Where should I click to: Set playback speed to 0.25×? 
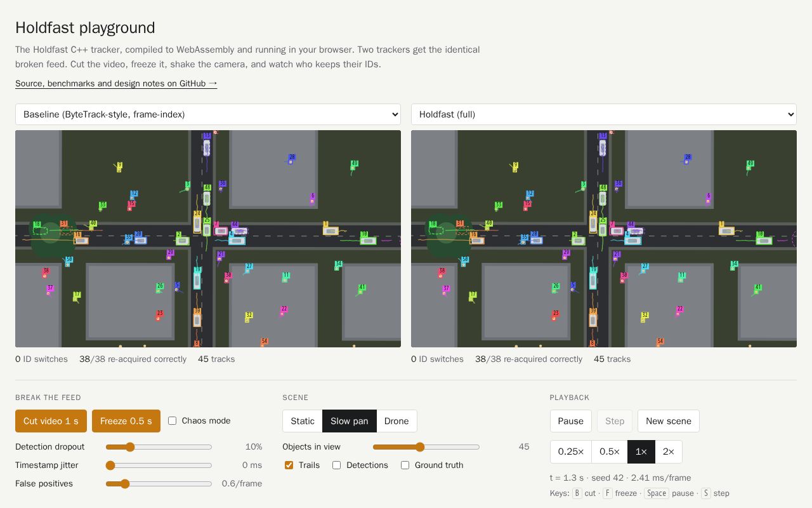[571, 451]
